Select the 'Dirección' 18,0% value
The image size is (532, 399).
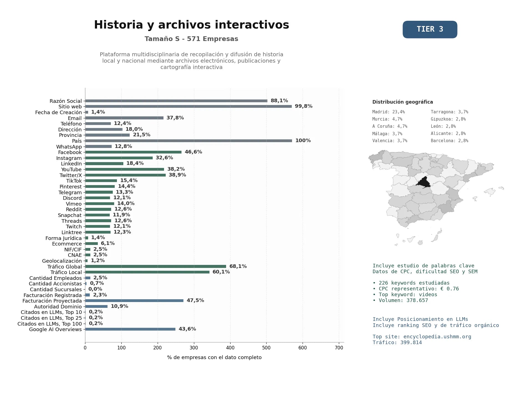(134, 129)
